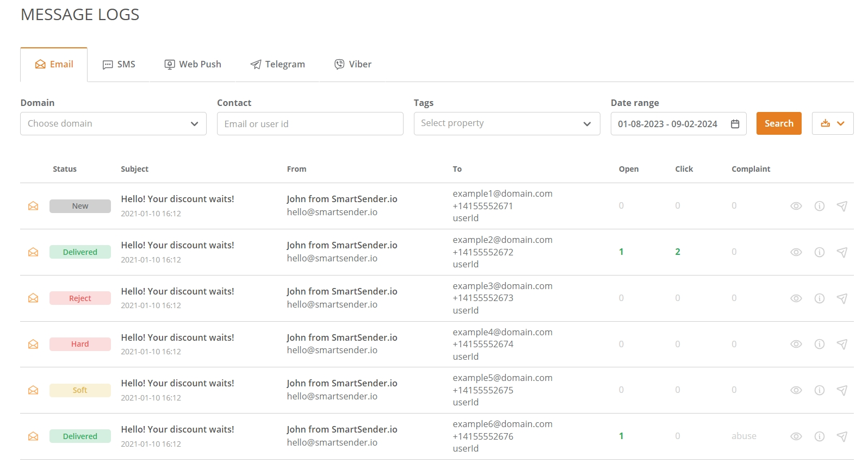Open the export download dropdown
This screenshot has width=868, height=463.
pyautogui.click(x=833, y=123)
